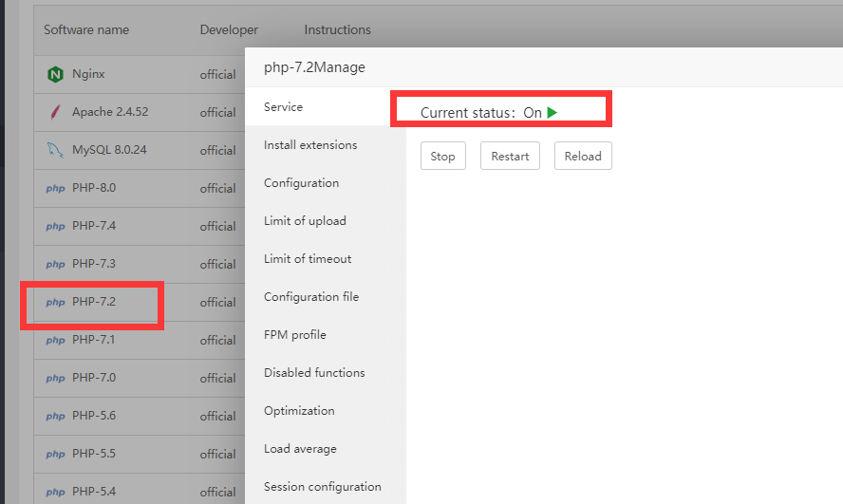Reload the php-7.2 service
The width and height of the screenshot is (843, 504).
[583, 157]
